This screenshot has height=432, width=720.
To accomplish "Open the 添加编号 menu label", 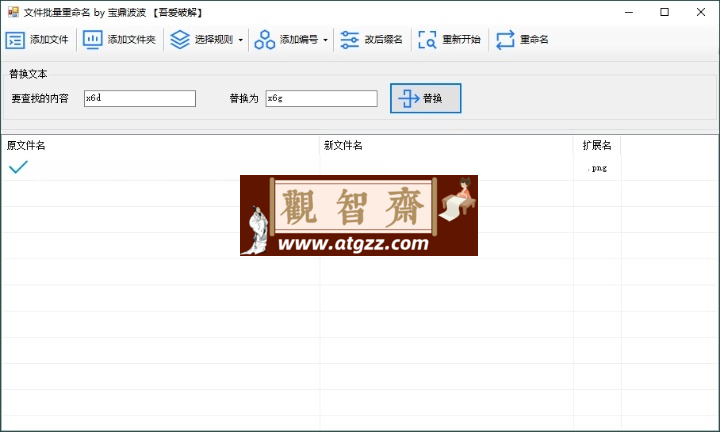I will coord(298,39).
